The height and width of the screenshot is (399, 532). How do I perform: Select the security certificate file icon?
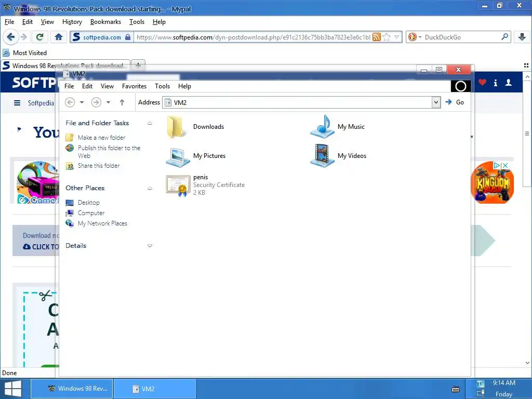pos(178,185)
